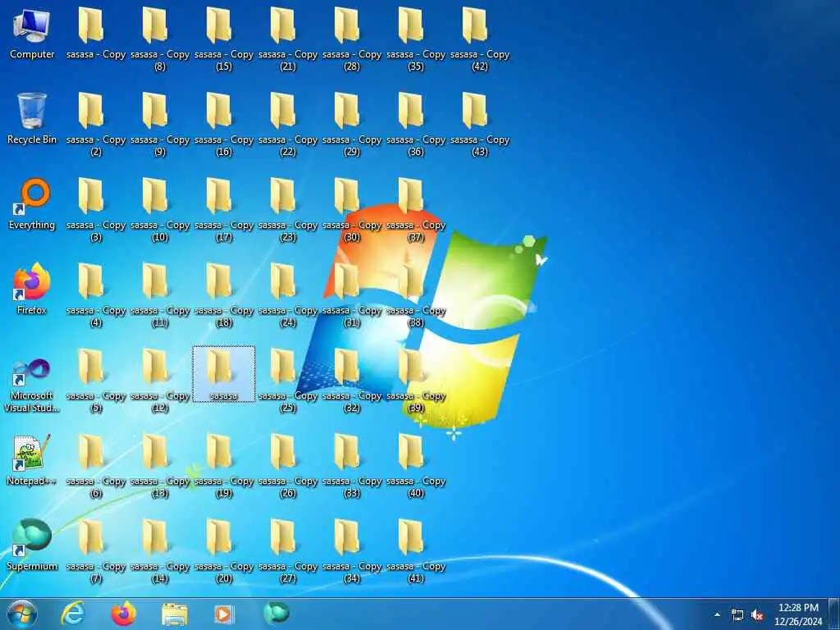Select the Computer desktop icon
The width and height of the screenshot is (840, 630).
[x=32, y=33]
